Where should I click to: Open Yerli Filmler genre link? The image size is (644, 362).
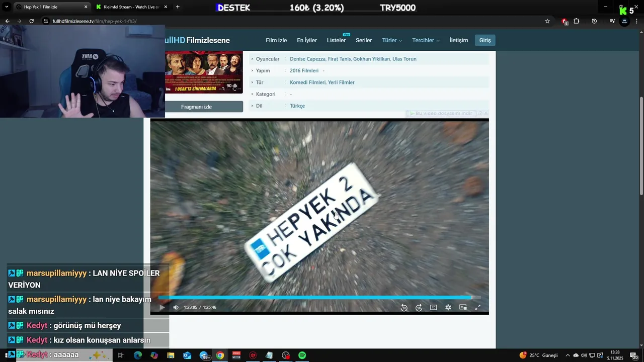click(x=341, y=82)
